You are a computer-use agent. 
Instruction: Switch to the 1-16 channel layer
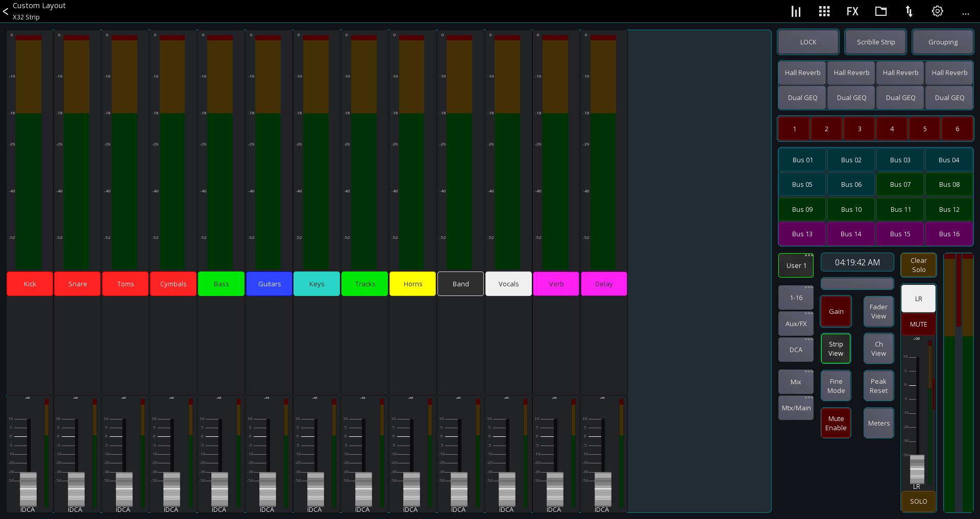[796, 298]
